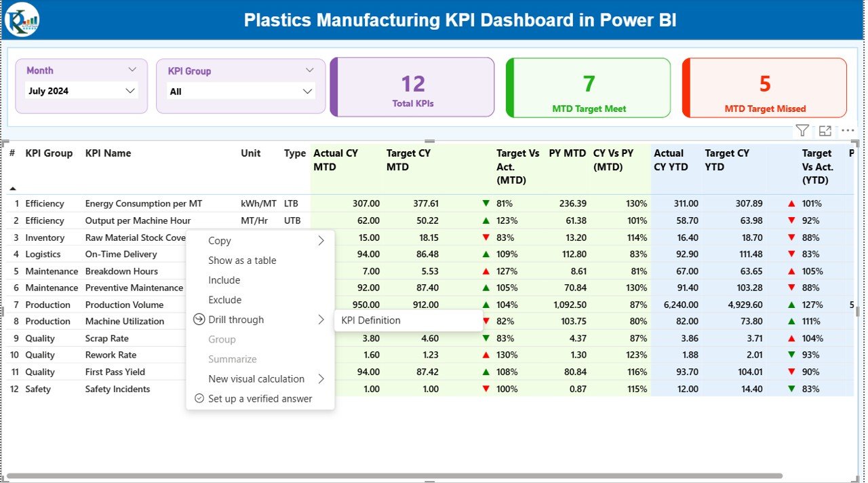Open the more options ellipsis icon
Screen dimensions: 868x483
tap(848, 131)
